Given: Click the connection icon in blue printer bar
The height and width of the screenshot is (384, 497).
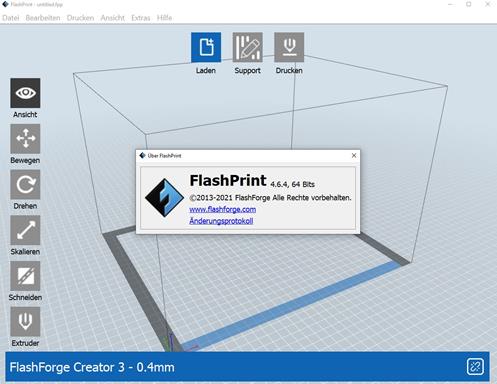Looking at the screenshot, I should [475, 367].
